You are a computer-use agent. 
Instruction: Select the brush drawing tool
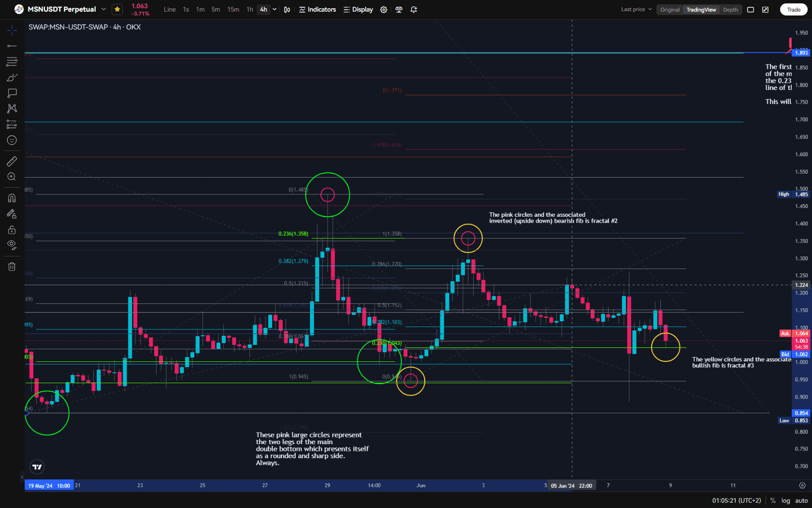point(12,77)
